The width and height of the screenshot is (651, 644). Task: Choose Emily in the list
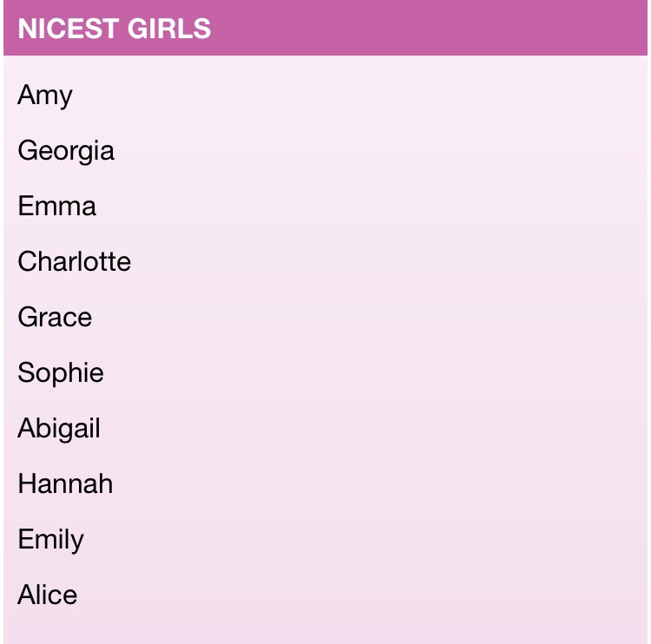point(50,540)
